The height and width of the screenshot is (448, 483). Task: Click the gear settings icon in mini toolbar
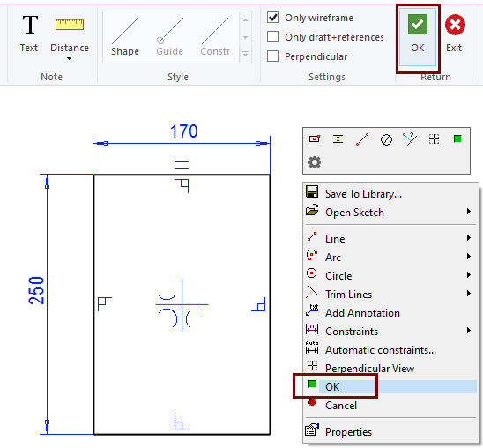tap(315, 162)
